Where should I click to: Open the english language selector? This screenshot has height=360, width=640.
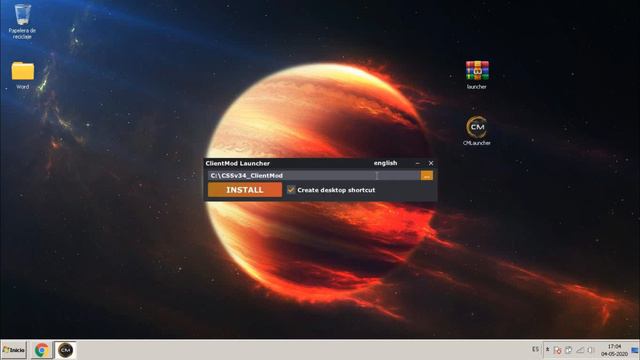pos(385,163)
